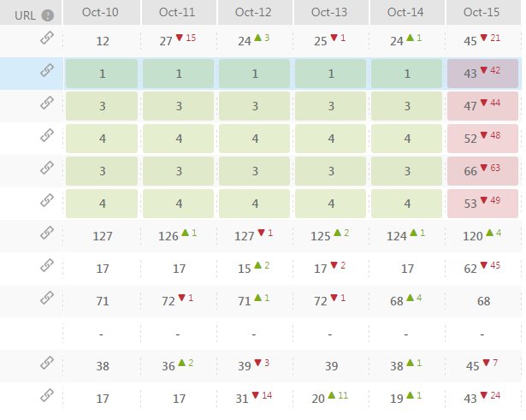The height and width of the screenshot is (420, 526).
Task: Open link icon for row starting 38
Action: (x=47, y=364)
